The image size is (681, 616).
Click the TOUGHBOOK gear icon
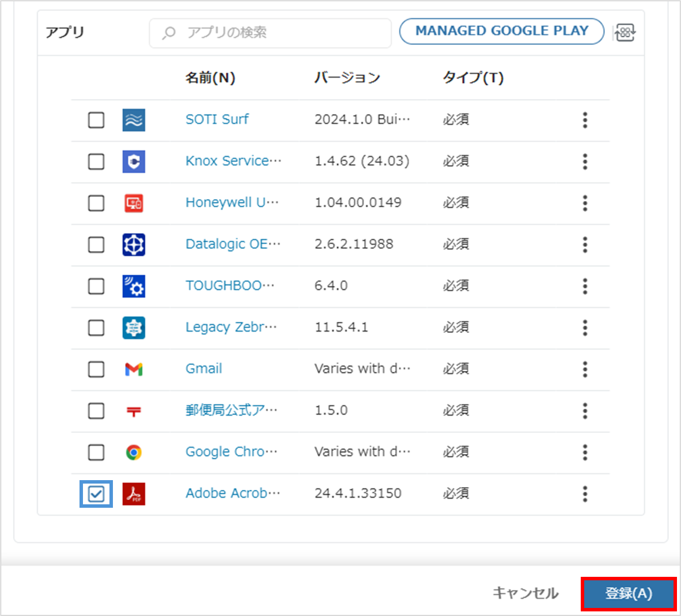point(134,286)
